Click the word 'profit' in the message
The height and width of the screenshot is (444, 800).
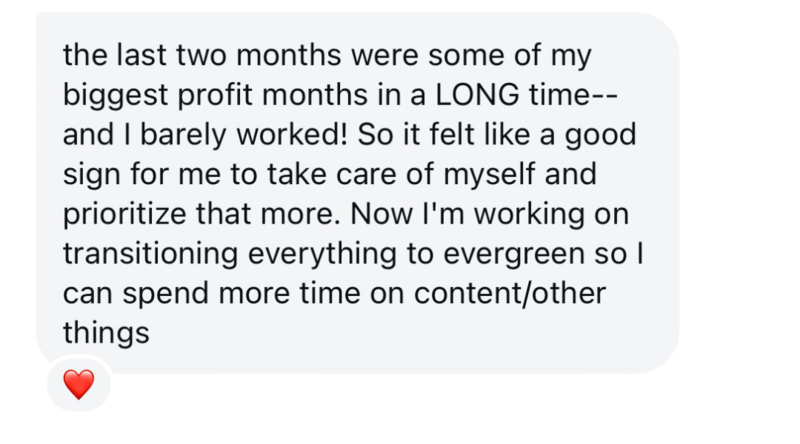point(215,96)
